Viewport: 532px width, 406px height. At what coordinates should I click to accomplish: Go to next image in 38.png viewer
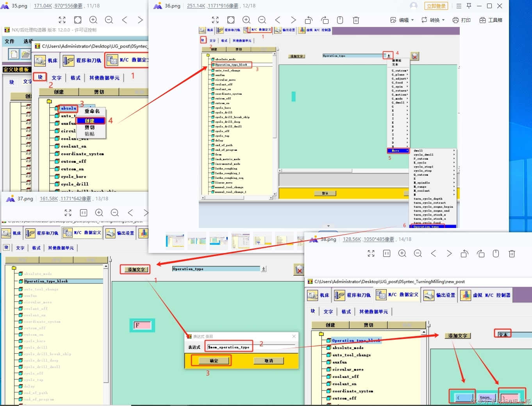[449, 254]
